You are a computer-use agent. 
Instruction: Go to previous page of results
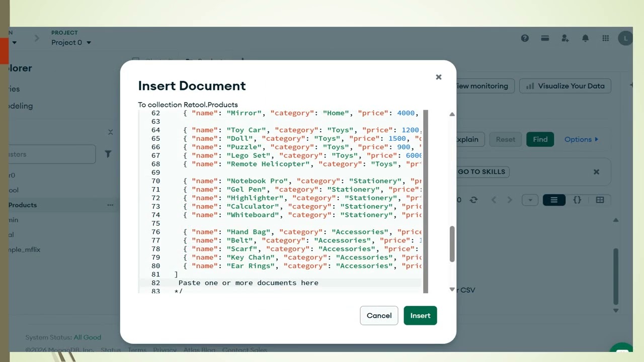pos(494,200)
